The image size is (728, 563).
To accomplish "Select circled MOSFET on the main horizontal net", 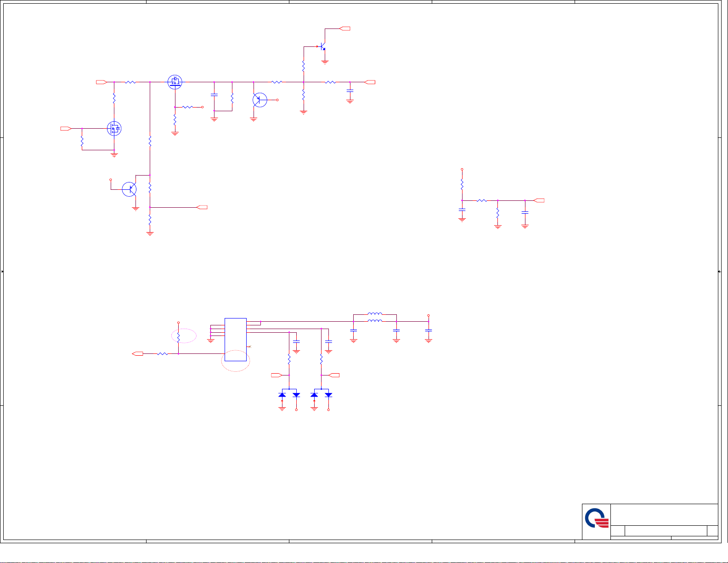I will [x=175, y=82].
